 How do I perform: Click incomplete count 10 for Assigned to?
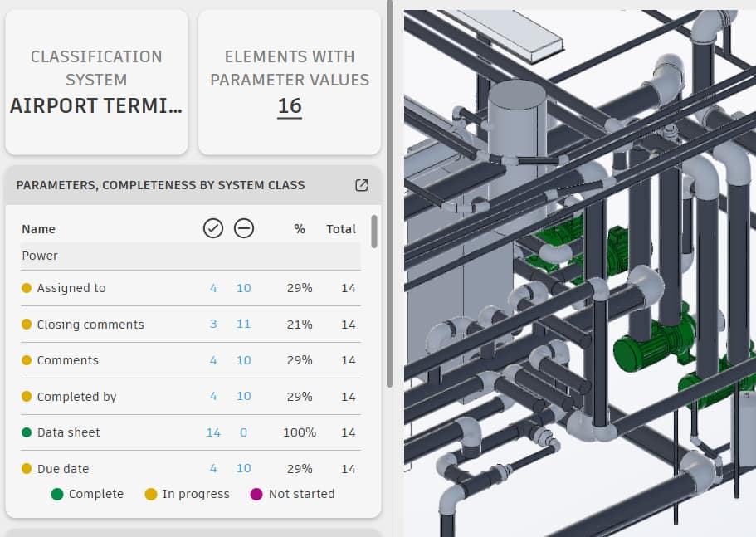(243, 288)
